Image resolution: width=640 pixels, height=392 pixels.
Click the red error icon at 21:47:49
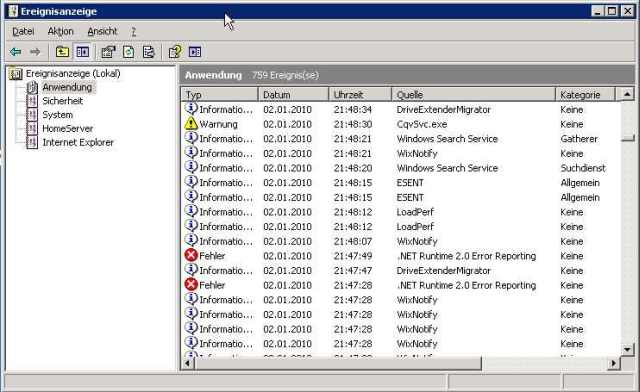point(191,255)
